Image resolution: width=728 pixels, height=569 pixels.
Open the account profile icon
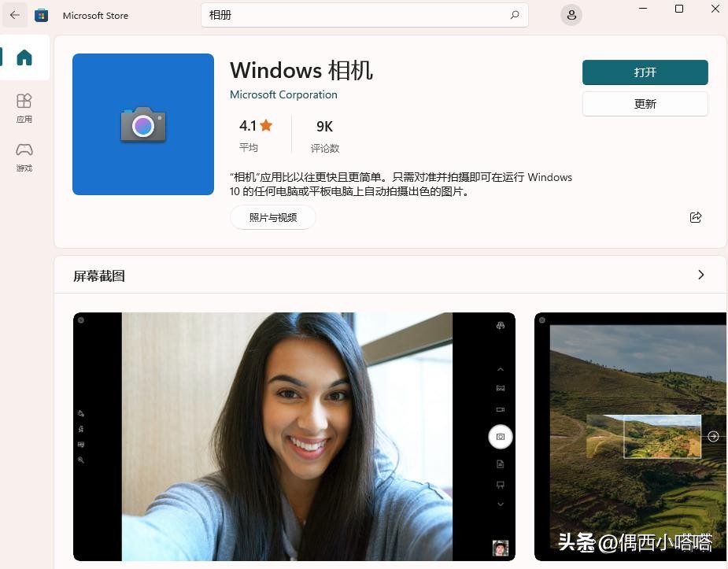[x=571, y=15]
